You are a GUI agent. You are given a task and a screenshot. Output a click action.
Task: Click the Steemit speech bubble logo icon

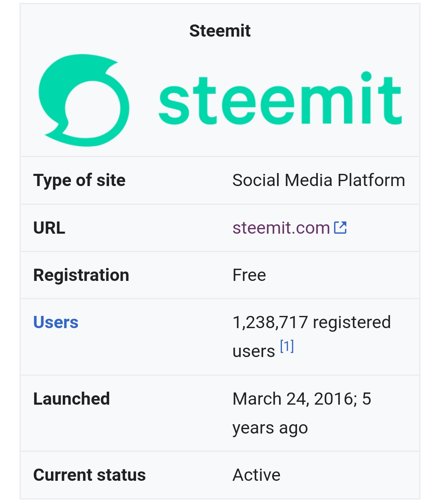click(84, 101)
